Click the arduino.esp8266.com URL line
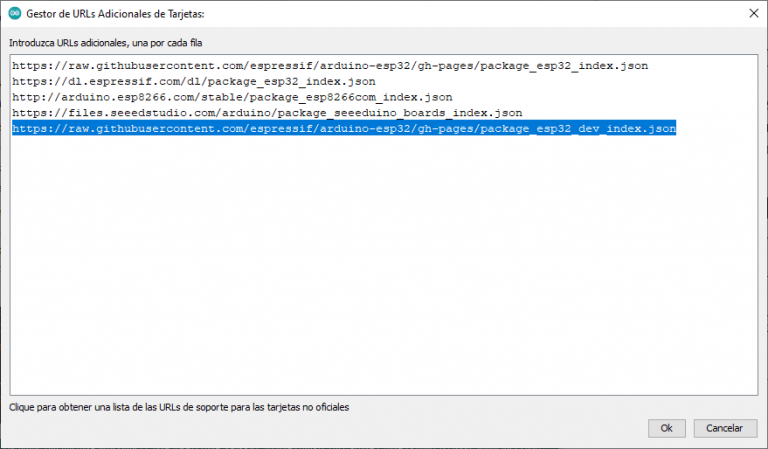 (x=232, y=97)
